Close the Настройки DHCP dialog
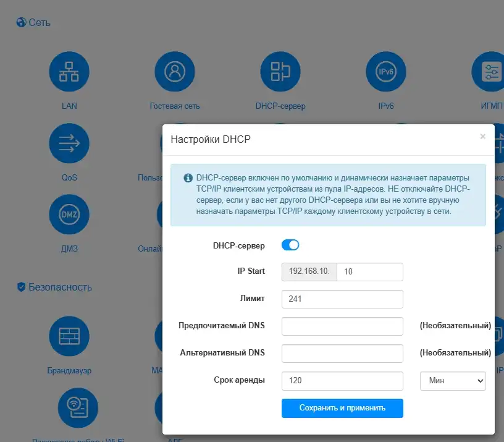This screenshot has width=504, height=442. pos(483,137)
